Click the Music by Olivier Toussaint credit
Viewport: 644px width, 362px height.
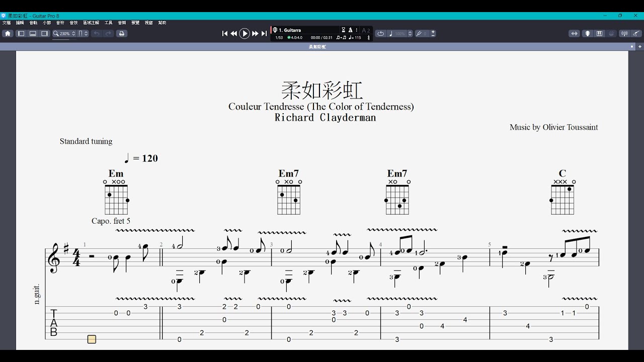coord(553,127)
